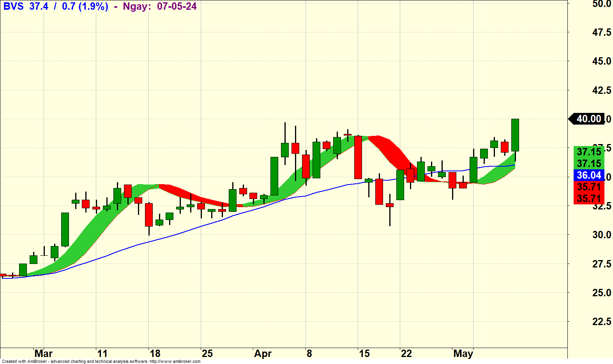
Task: Click the lower red 35.71 value label
Action: [x=589, y=199]
